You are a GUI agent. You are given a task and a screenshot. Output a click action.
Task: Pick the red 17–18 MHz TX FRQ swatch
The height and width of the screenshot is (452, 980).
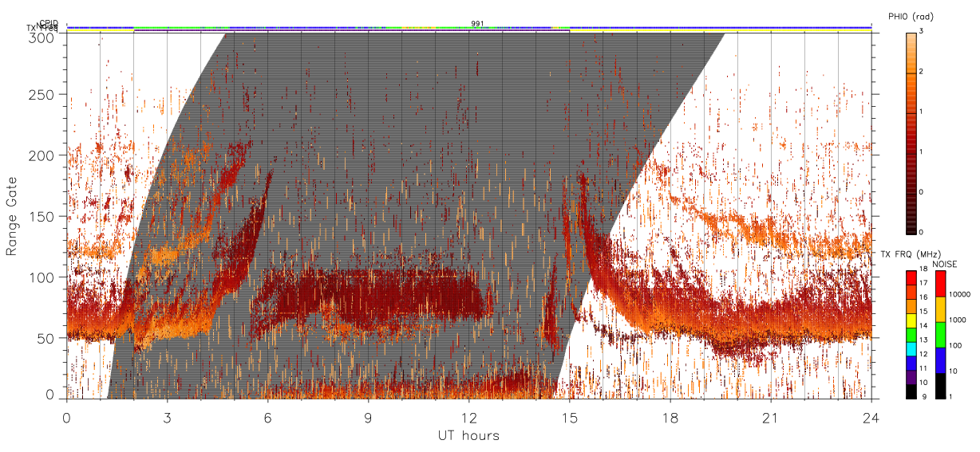click(911, 277)
